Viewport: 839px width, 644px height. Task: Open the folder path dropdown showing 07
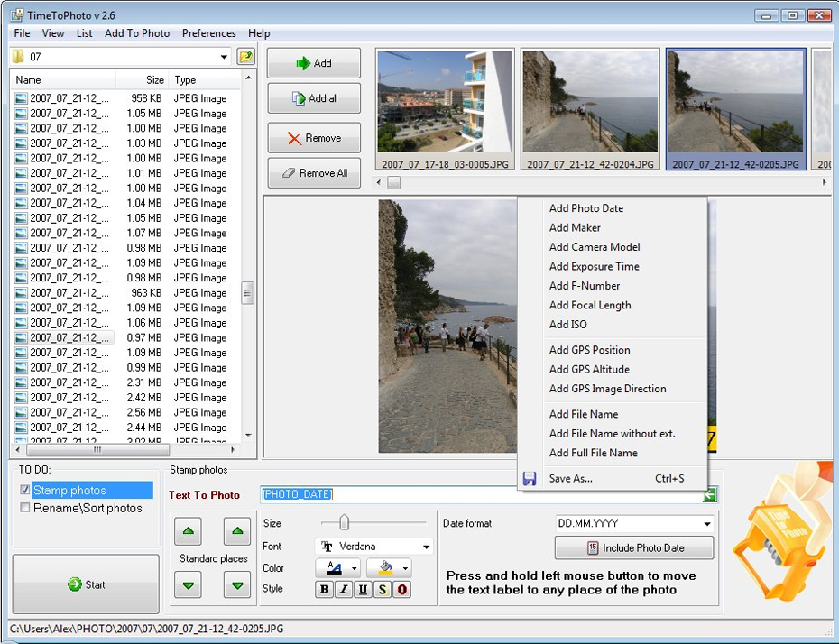[x=224, y=57]
